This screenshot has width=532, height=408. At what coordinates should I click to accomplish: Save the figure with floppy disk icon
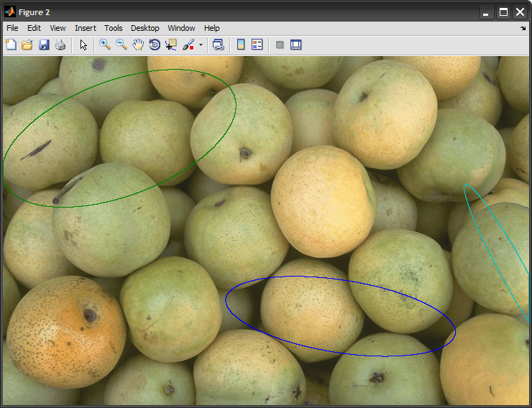tap(44, 45)
